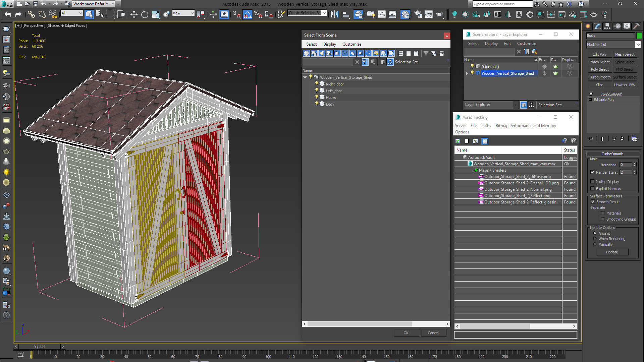644x362 pixels.
Task: Expand the Editable Poly stack entry
Action: click(x=590, y=100)
